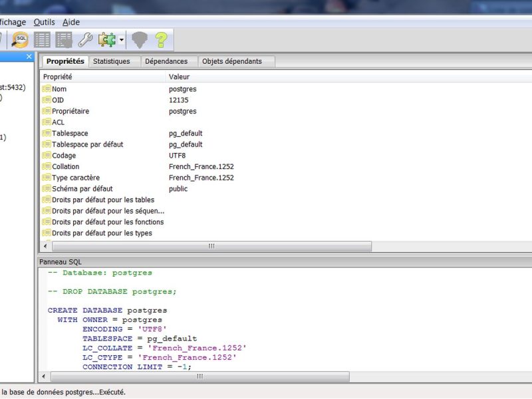This screenshot has height=399, width=532.
Task: Click the guru hint icon
Action: point(140,40)
